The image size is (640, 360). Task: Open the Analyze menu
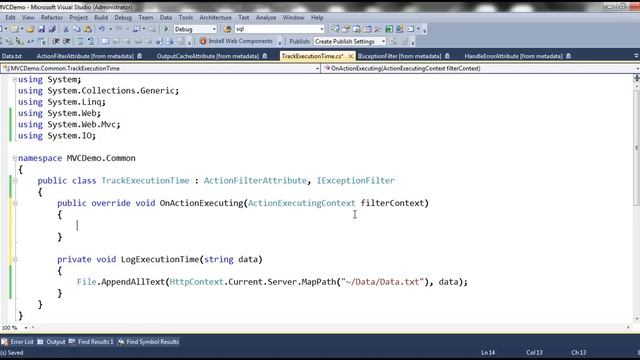[x=266, y=18]
